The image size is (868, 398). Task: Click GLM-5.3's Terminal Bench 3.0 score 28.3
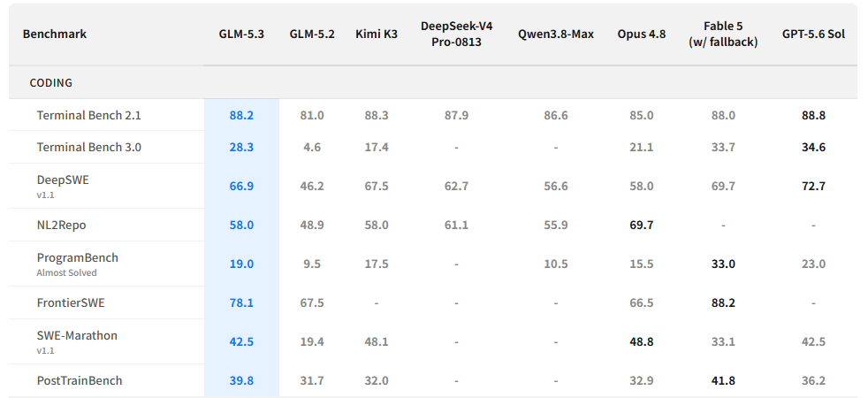click(x=241, y=147)
